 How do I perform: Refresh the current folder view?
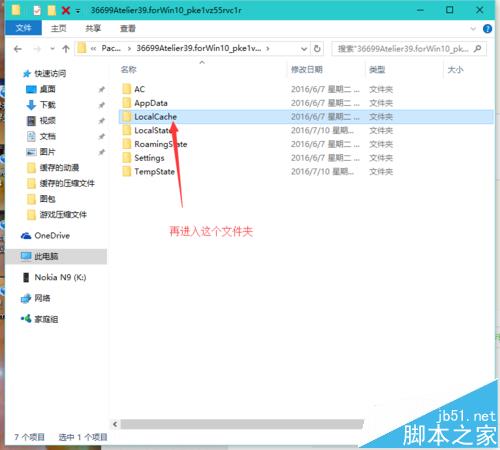click(x=317, y=49)
